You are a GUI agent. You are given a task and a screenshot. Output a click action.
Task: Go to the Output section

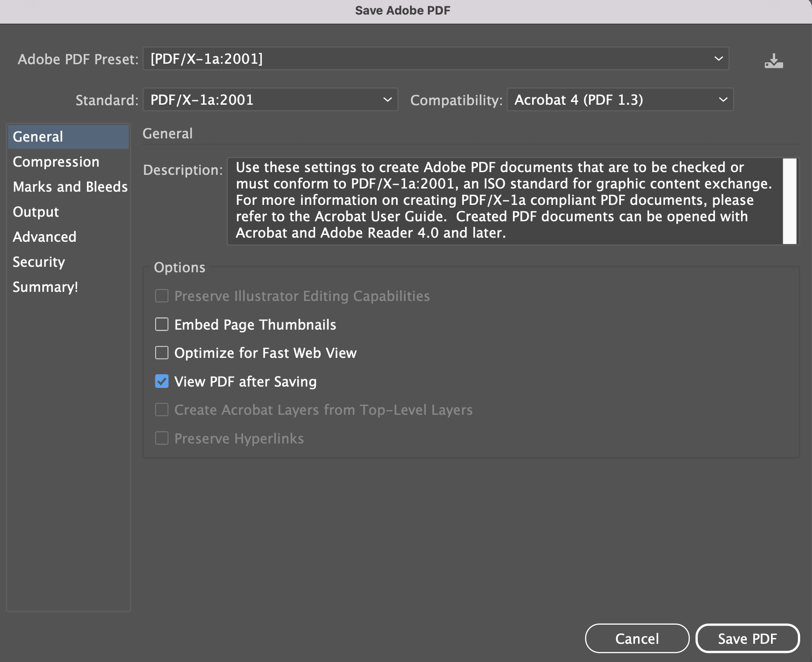[68, 212]
